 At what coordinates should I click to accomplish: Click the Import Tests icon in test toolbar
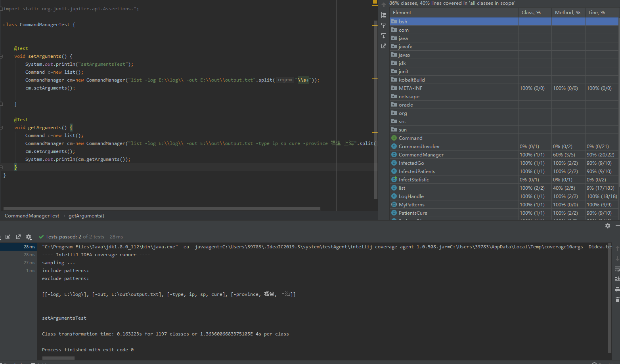coord(8,237)
